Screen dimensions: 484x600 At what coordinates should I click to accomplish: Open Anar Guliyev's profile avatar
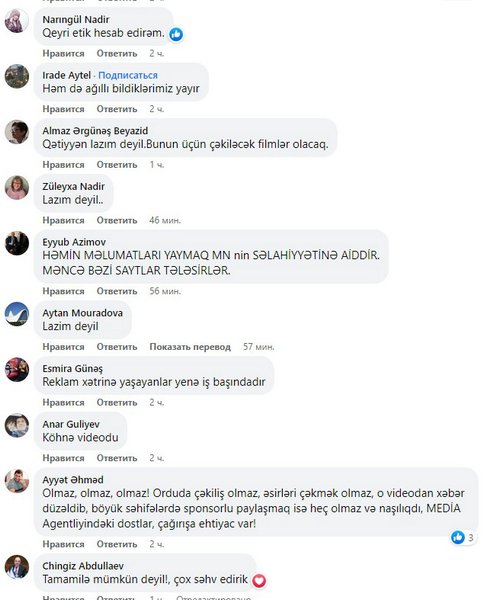[17, 425]
